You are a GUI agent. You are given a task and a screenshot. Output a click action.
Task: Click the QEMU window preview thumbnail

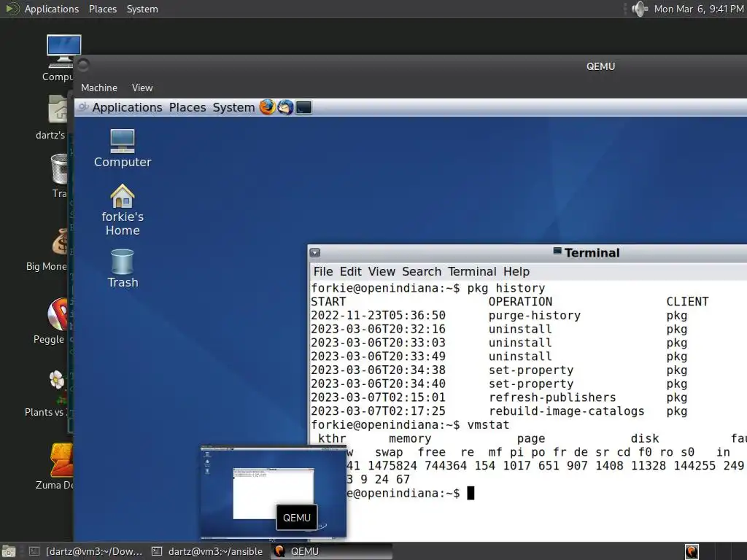point(273,493)
